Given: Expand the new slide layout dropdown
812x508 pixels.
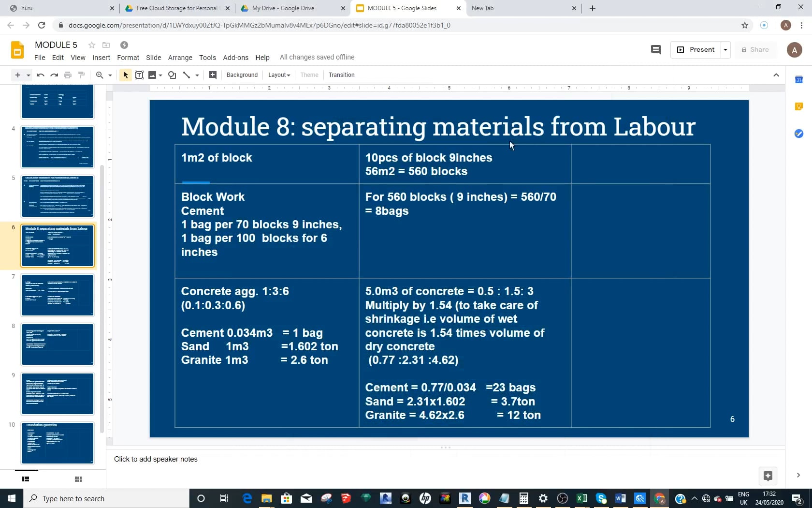Looking at the screenshot, I should coord(29,75).
